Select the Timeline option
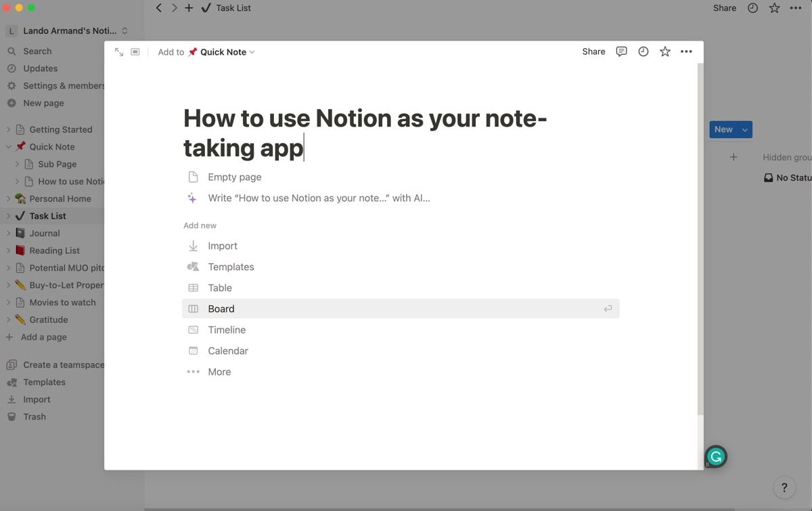Screen dimensions: 812x511 coord(227,330)
